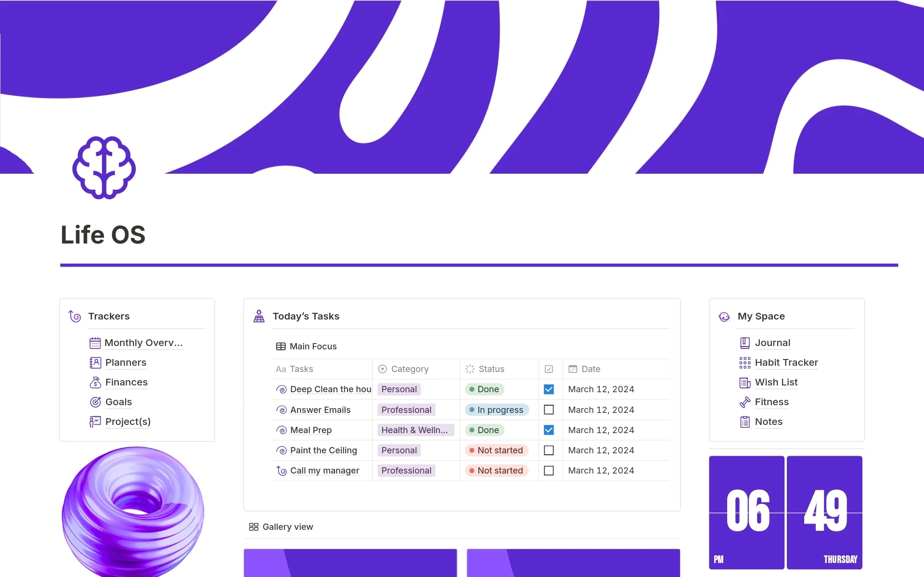Click the Fitness link in My Space
Screen dimensions: 924x577
(x=770, y=401)
